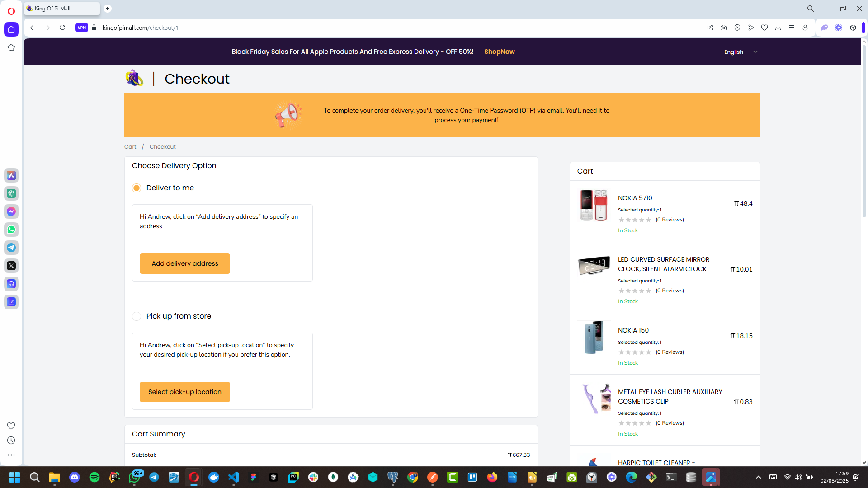
Task: Open WhatsApp in Opera sidebar
Action: pos(11,230)
